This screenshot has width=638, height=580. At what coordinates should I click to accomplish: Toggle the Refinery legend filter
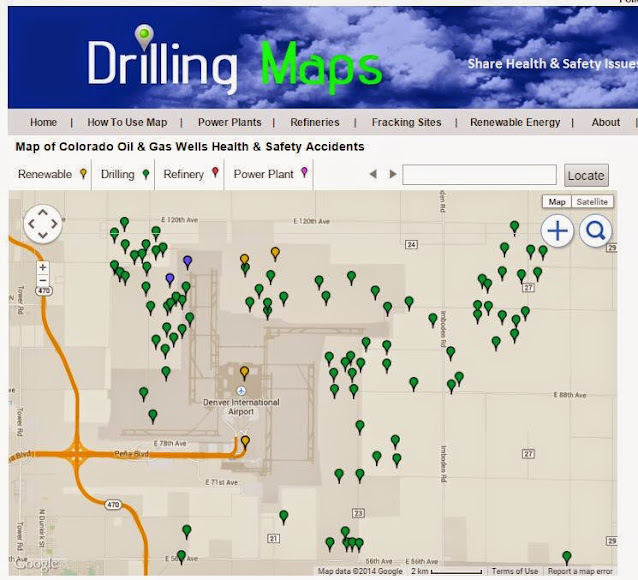[x=190, y=174]
